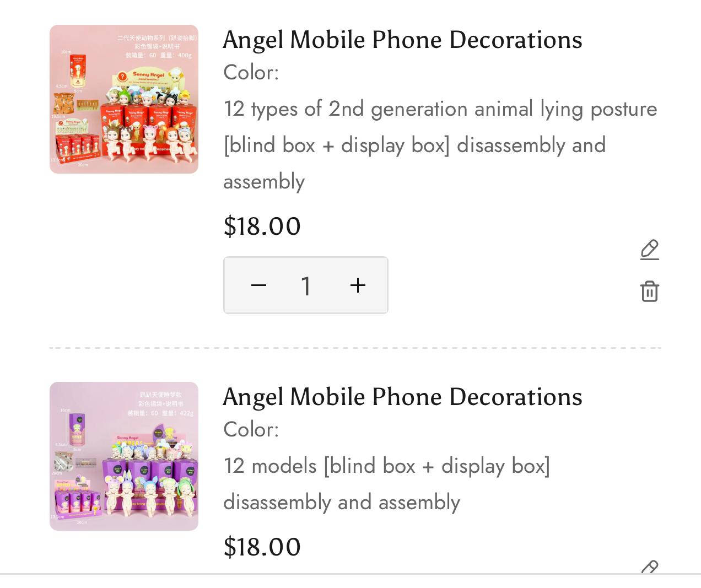
Task: Decrease quantity with the minus button
Action: pyautogui.click(x=258, y=285)
